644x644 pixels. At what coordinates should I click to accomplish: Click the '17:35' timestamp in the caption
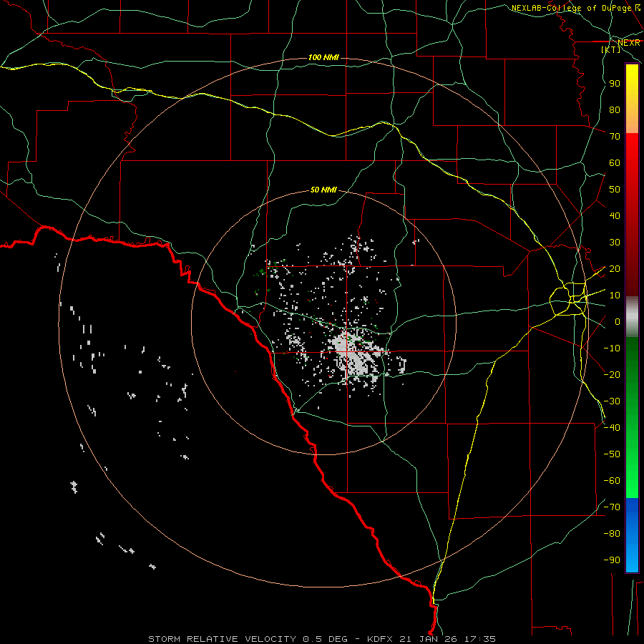tap(480, 639)
